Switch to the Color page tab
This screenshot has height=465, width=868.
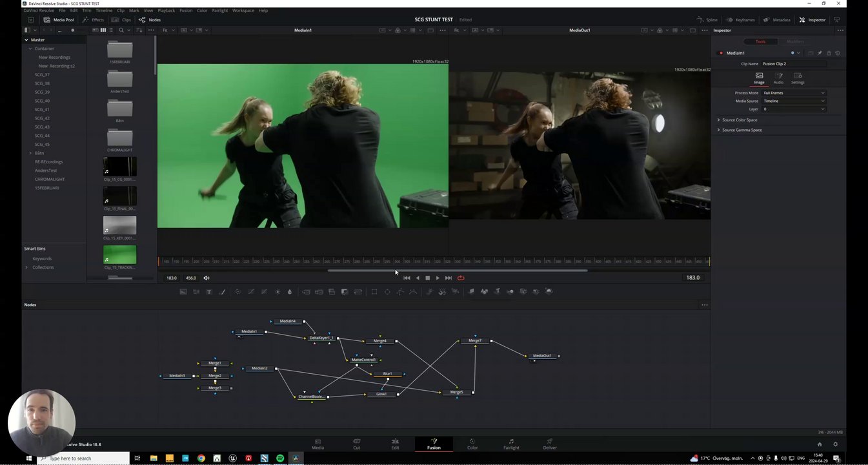[x=472, y=444]
